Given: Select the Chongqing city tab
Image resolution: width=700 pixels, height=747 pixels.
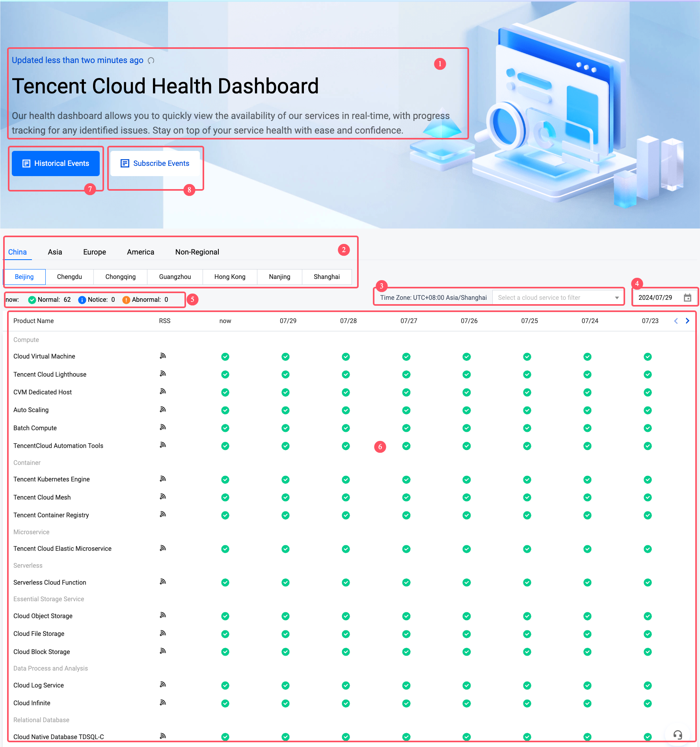Looking at the screenshot, I should (x=121, y=277).
